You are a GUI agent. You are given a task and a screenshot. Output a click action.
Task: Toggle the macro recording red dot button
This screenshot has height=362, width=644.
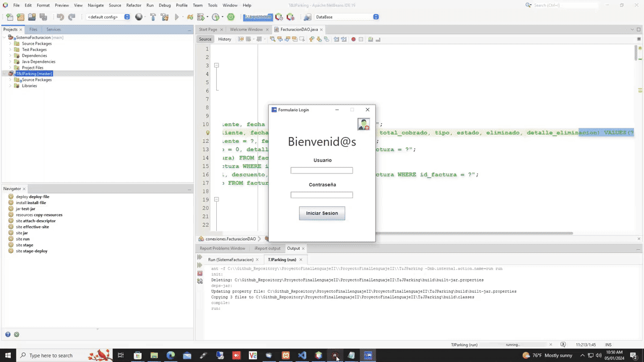click(353, 39)
